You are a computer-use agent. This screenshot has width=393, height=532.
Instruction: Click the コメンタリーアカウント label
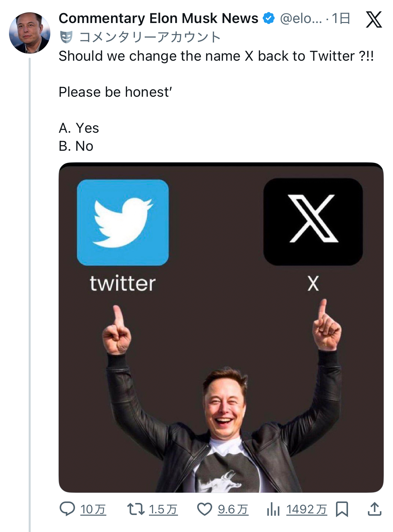(x=150, y=37)
